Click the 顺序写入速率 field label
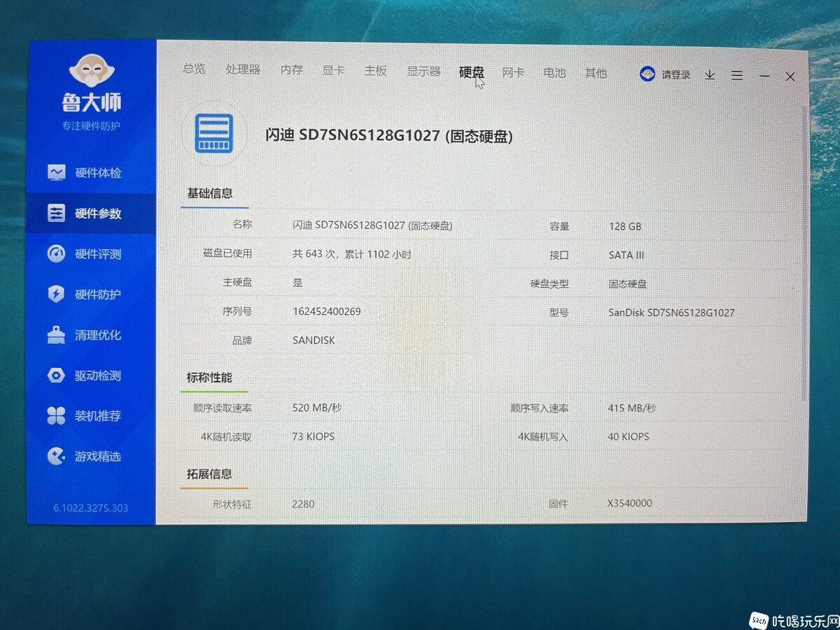The image size is (840, 630). 540,408
